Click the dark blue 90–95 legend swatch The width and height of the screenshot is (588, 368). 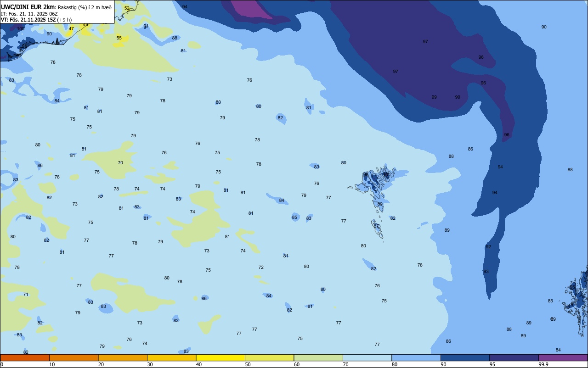tap(465, 357)
